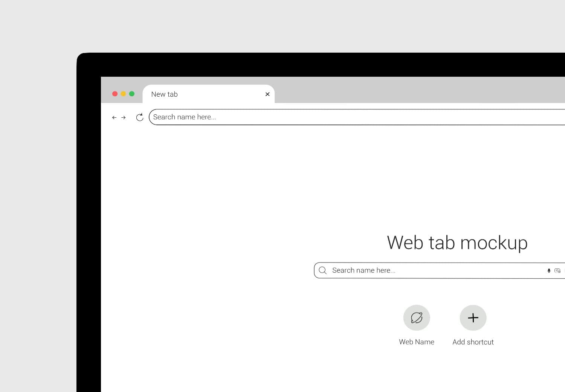Reload the page with the refresh icon
Image resolution: width=565 pixels, height=392 pixels.
140,117
